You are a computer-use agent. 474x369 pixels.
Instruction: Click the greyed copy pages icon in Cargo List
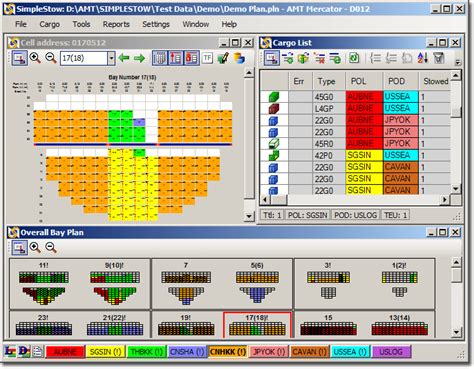(x=407, y=58)
